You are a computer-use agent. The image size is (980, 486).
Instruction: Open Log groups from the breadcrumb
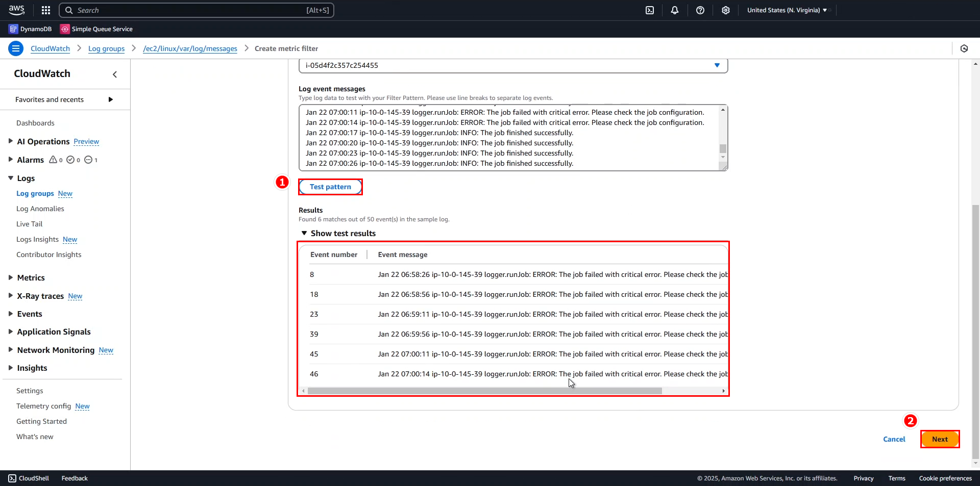tap(106, 48)
